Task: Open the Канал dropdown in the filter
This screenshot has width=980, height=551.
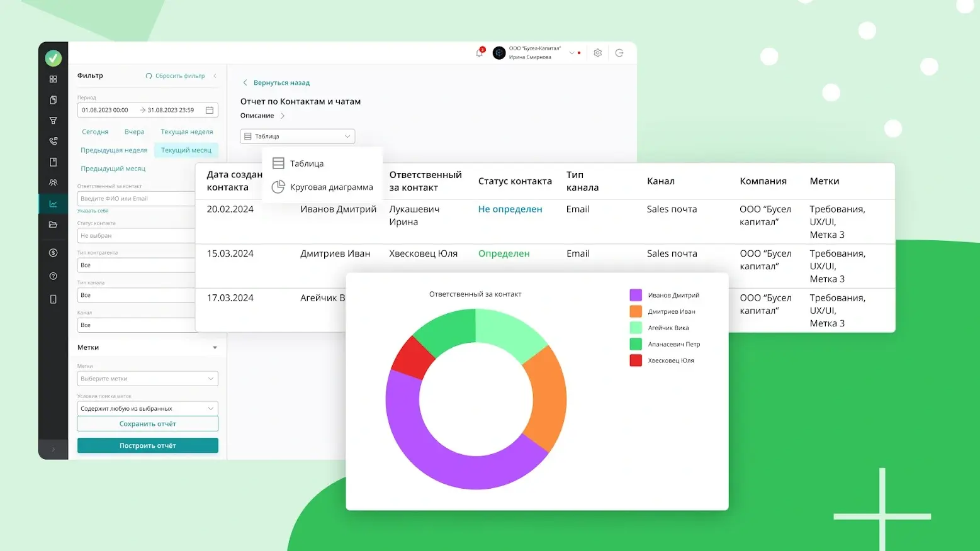Action: click(x=136, y=325)
